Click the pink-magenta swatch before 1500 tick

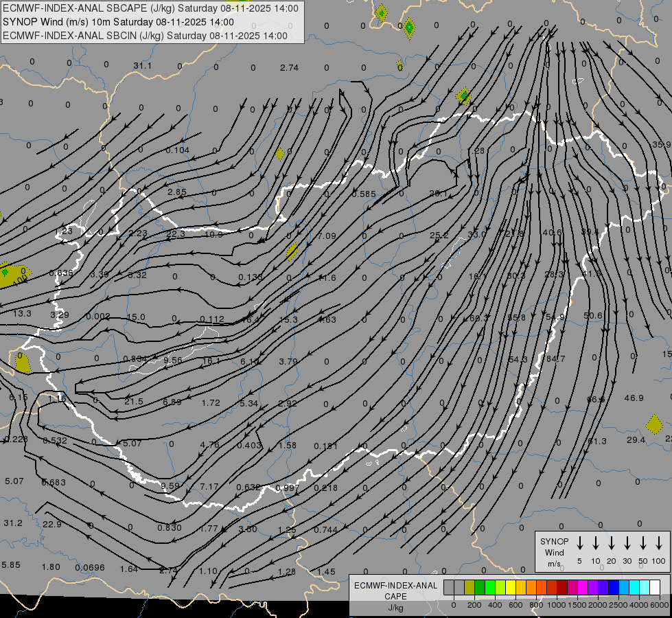572,588
